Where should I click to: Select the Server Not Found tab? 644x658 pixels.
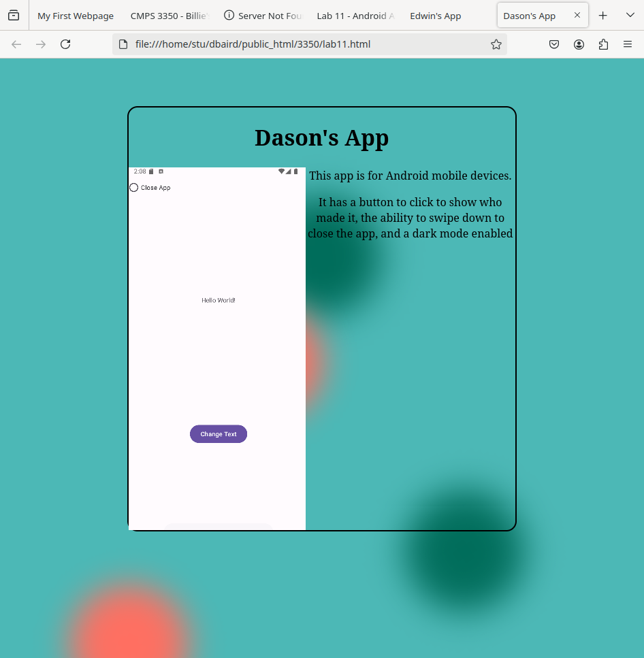pos(263,16)
